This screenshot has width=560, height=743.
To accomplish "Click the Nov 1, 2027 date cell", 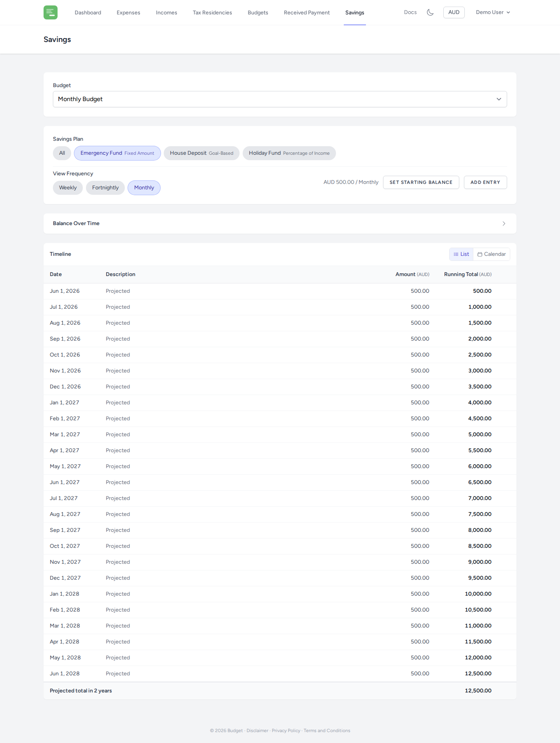I will [65, 562].
